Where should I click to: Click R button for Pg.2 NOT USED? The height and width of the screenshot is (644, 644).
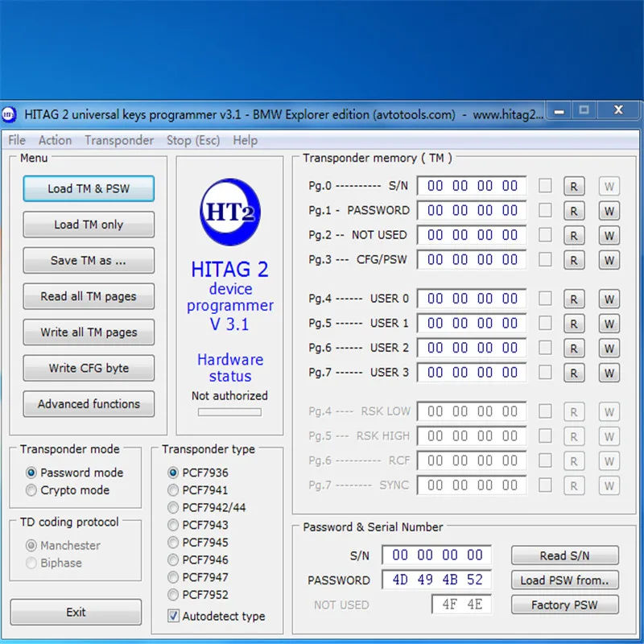[574, 236]
